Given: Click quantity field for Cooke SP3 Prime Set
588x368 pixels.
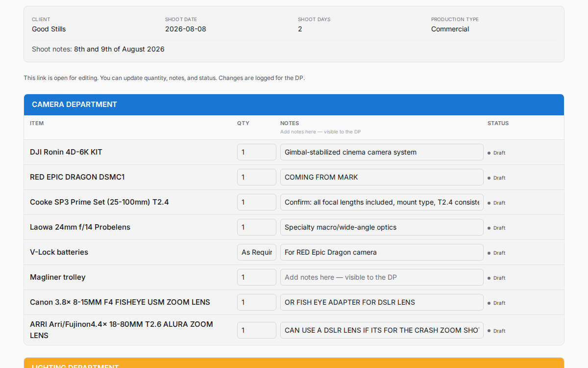Looking at the screenshot, I should click(x=257, y=202).
